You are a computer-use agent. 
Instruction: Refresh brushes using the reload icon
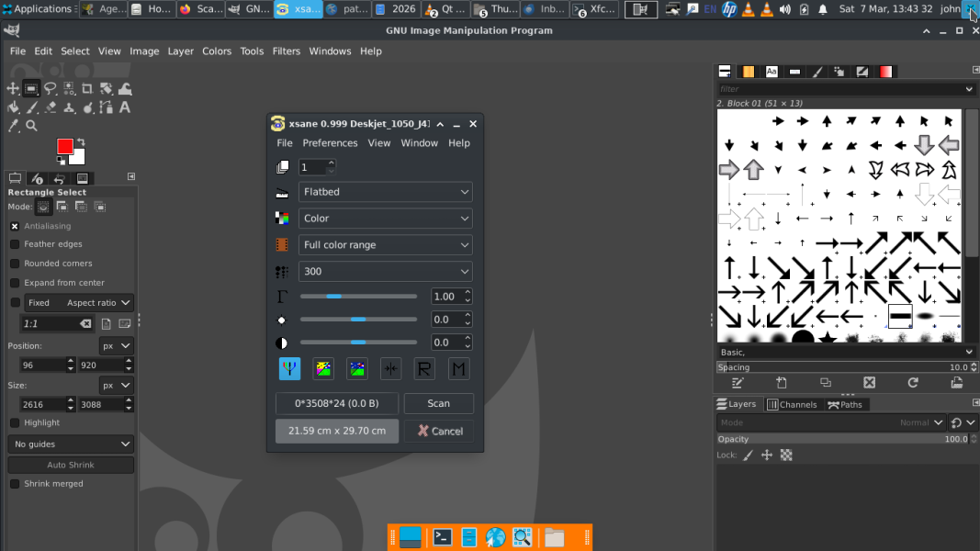(x=913, y=383)
